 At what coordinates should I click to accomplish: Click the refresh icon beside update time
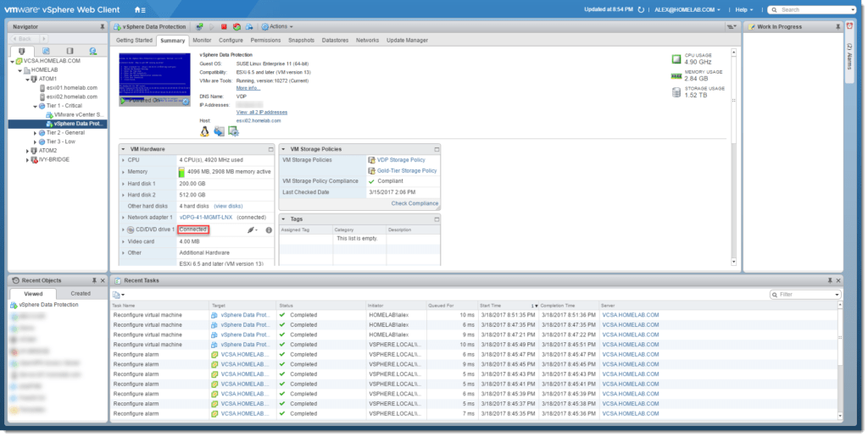point(641,9)
